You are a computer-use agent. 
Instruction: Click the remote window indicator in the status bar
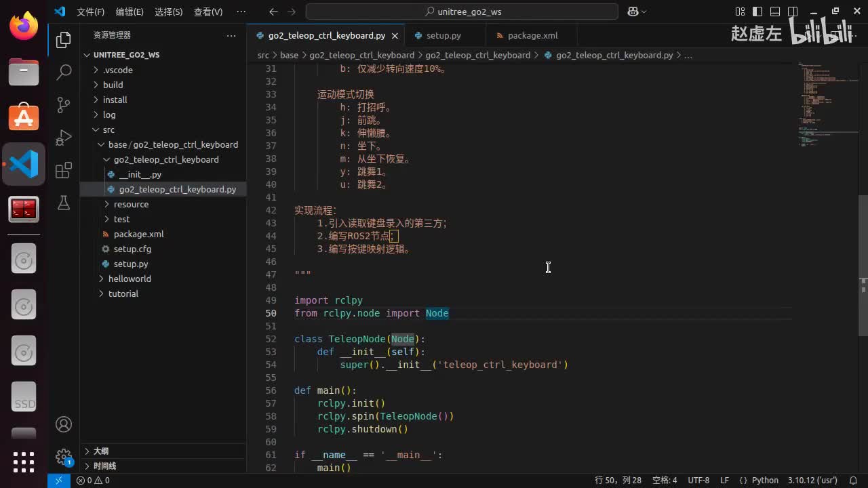[x=58, y=481]
